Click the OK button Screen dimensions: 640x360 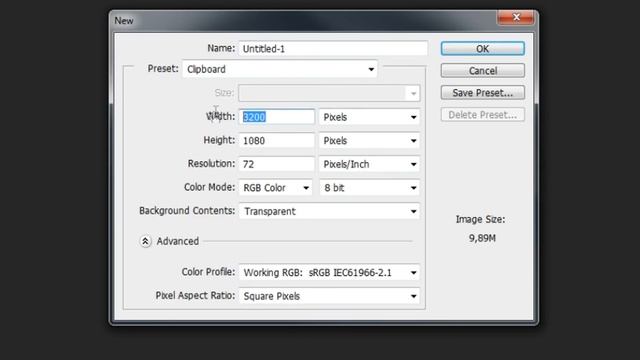482,49
